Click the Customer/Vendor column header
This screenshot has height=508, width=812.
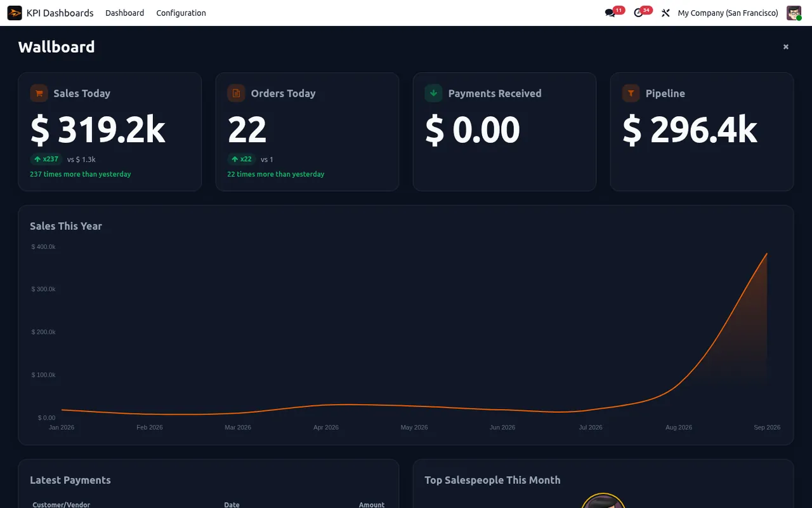tap(62, 505)
